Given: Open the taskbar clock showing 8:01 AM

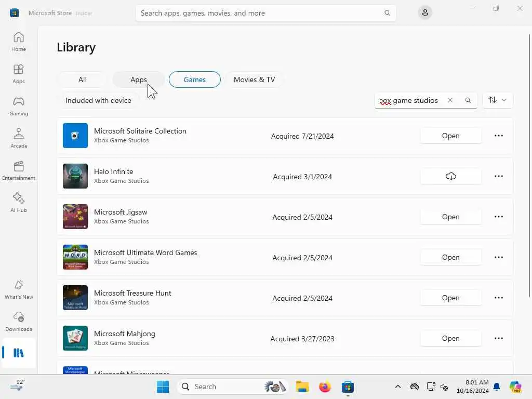Looking at the screenshot, I should [x=472, y=387].
